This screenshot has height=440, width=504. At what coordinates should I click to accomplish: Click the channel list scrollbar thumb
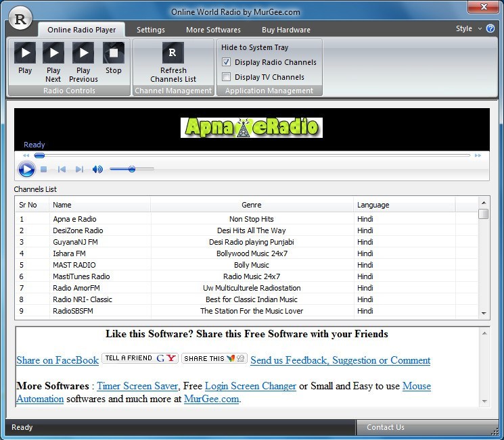tap(484, 214)
